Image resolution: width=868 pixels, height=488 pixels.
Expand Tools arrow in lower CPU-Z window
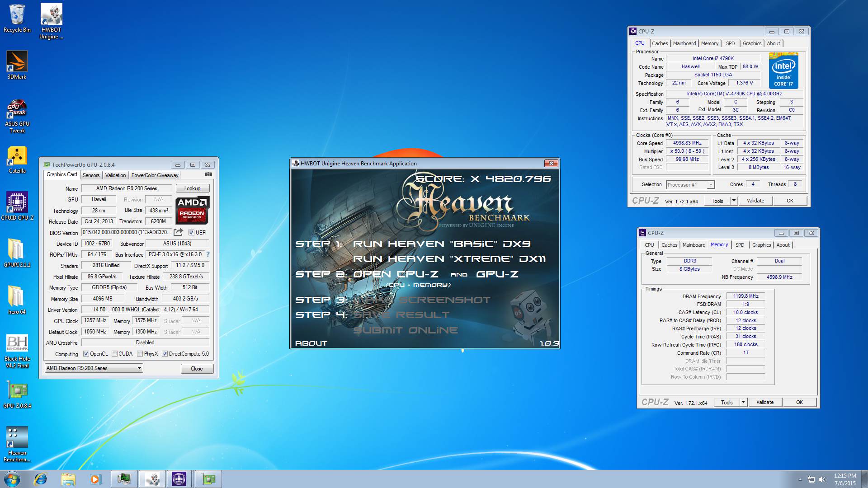pyautogui.click(x=743, y=402)
